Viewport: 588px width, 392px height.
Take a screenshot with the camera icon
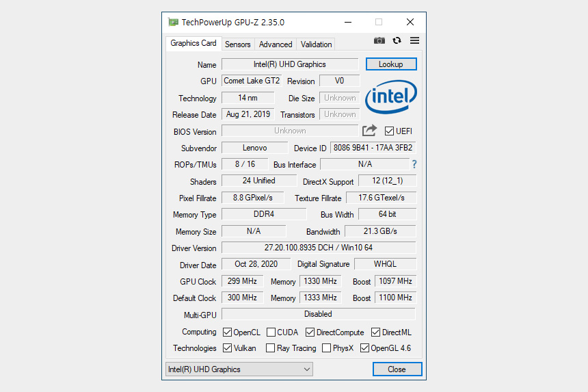379,40
